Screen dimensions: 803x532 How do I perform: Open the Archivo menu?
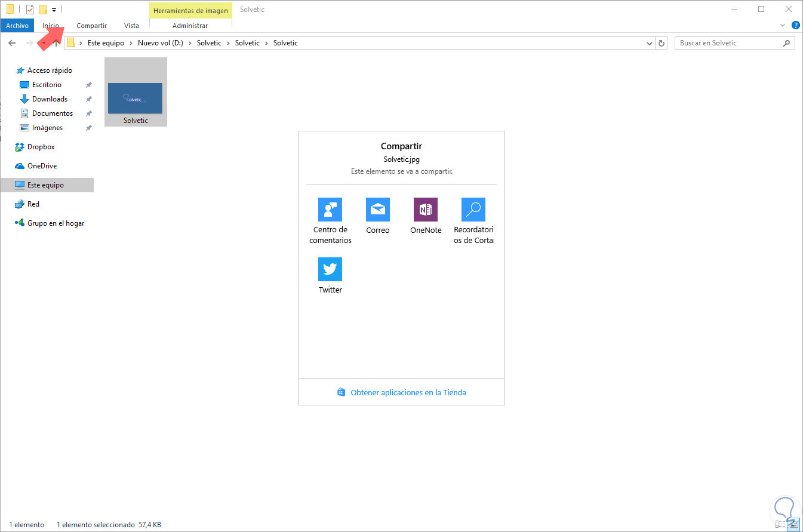click(x=18, y=26)
